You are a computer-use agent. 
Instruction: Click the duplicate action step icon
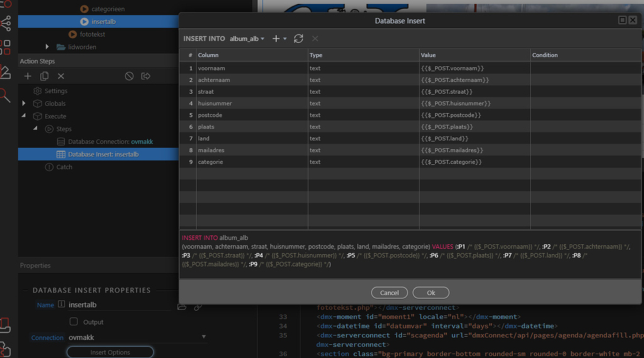click(44, 76)
